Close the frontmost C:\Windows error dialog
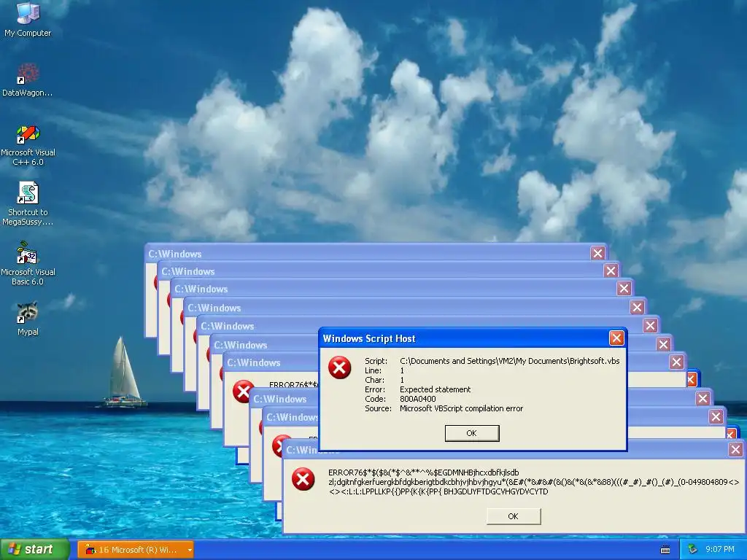The width and height of the screenshot is (747, 560). click(x=735, y=449)
